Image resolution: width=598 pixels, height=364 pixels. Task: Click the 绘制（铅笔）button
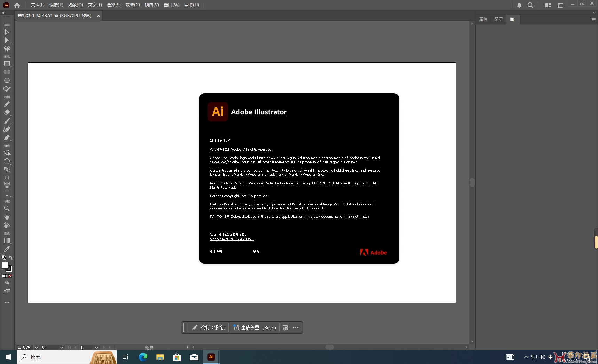(x=208, y=327)
